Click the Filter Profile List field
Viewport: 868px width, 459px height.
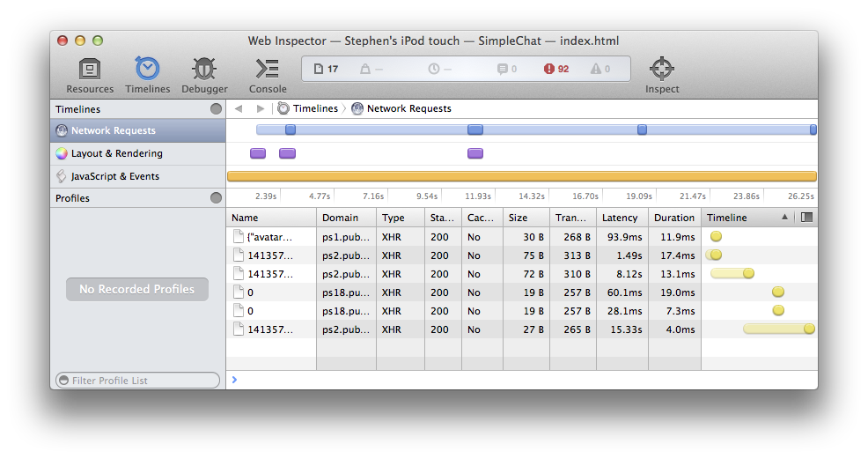tap(138, 381)
